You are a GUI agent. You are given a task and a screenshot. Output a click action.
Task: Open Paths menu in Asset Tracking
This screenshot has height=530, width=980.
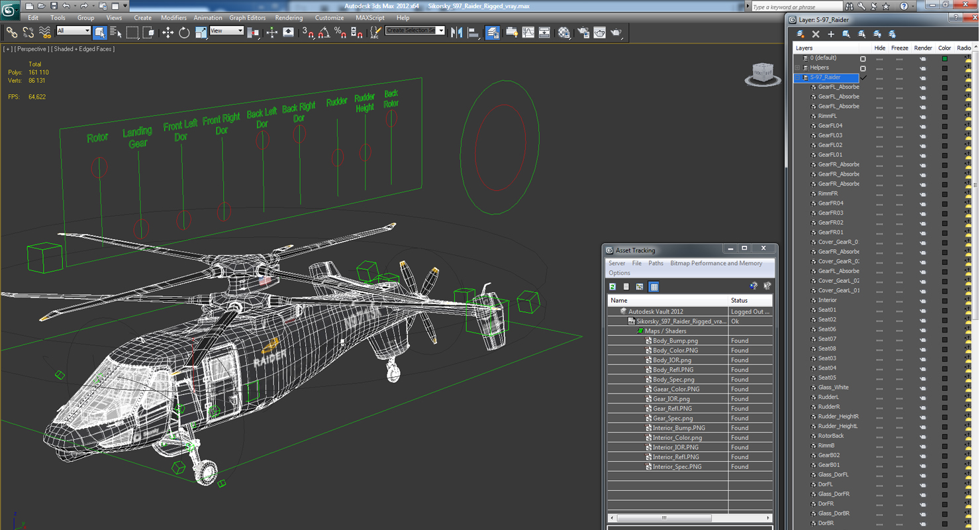656,263
